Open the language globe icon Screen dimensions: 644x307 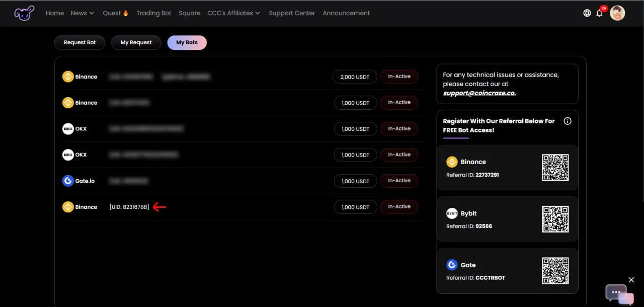[587, 13]
